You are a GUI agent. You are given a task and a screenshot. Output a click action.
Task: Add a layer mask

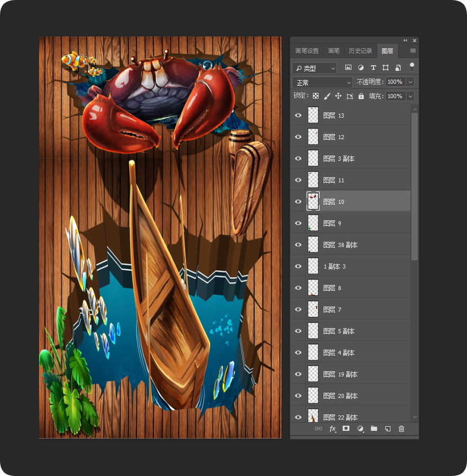[x=346, y=428]
